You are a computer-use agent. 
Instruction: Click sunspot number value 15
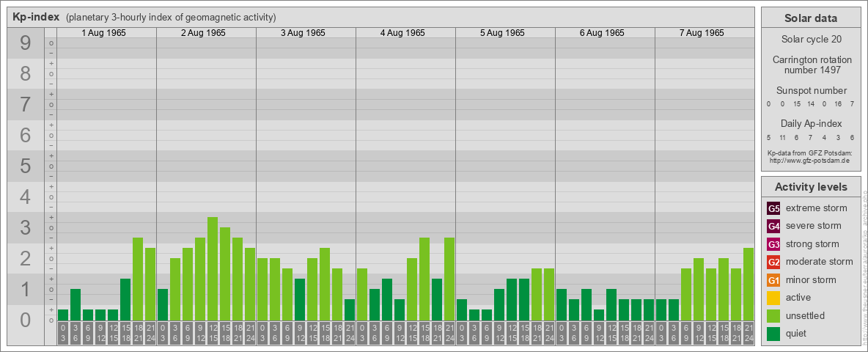point(797,104)
